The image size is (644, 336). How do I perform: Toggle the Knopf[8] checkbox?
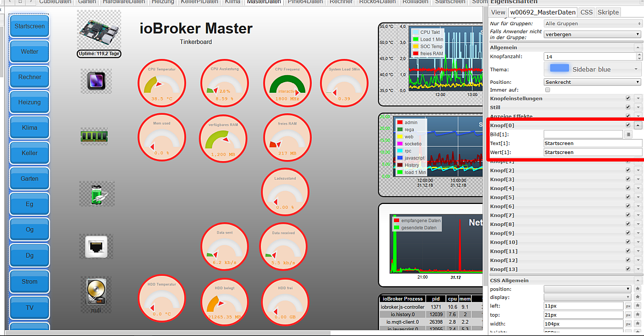tap(628, 224)
